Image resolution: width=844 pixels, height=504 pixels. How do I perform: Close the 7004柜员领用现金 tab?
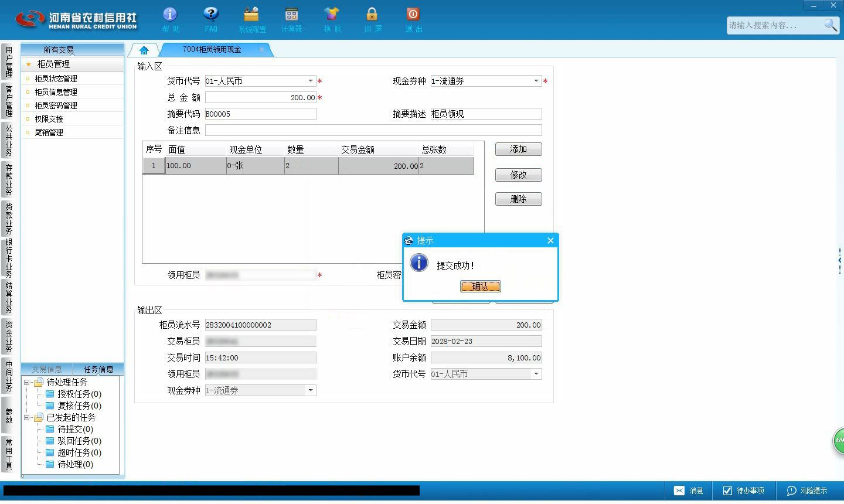pyautogui.click(x=261, y=50)
